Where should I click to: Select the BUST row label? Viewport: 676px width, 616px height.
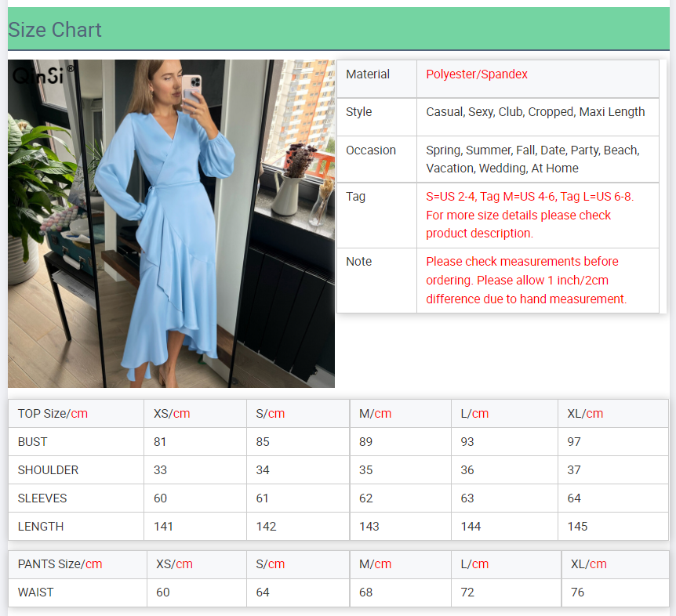(33, 442)
